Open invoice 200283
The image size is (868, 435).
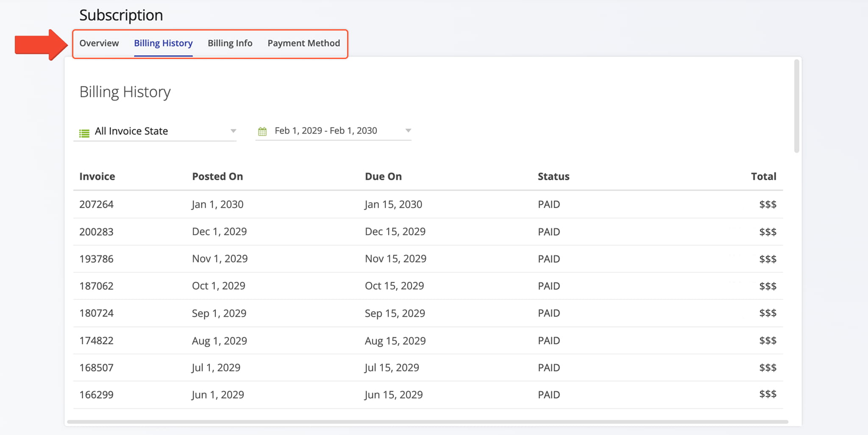(97, 232)
